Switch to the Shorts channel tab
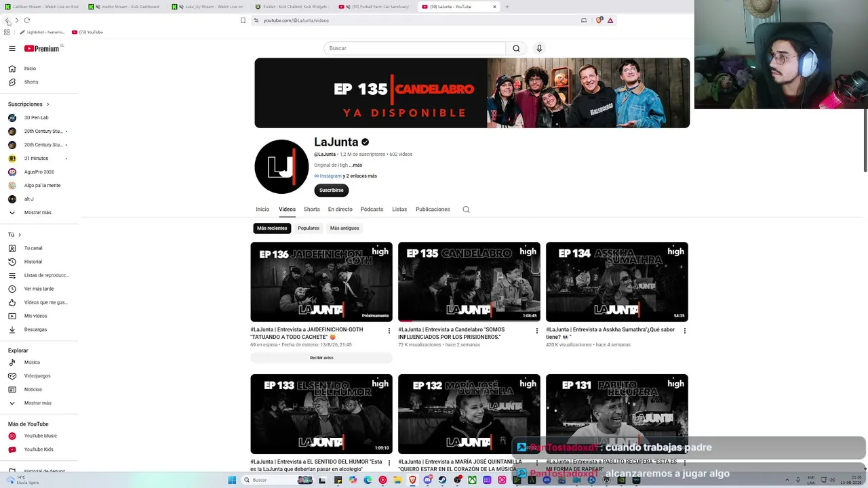The width and height of the screenshot is (868, 488). click(x=312, y=209)
